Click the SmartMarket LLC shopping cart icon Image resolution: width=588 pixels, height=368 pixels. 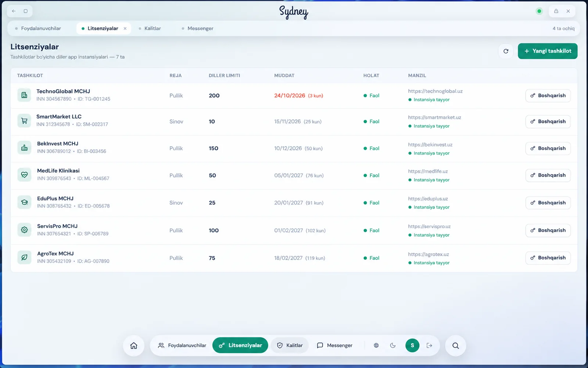tap(24, 121)
